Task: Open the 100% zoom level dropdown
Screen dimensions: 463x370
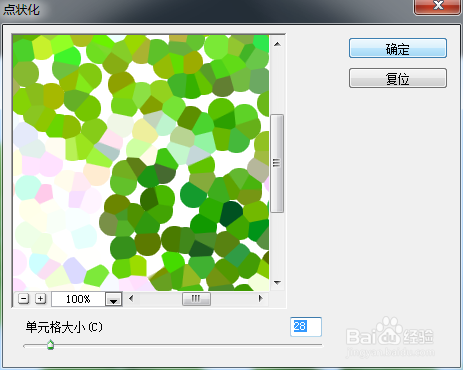Action: (x=114, y=299)
